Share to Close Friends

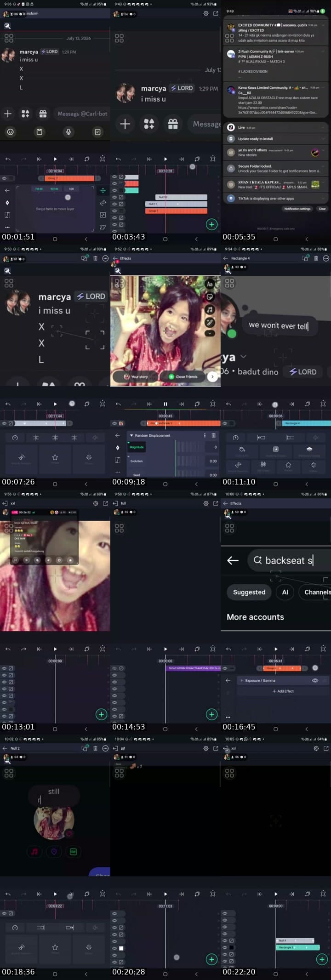click(x=183, y=376)
